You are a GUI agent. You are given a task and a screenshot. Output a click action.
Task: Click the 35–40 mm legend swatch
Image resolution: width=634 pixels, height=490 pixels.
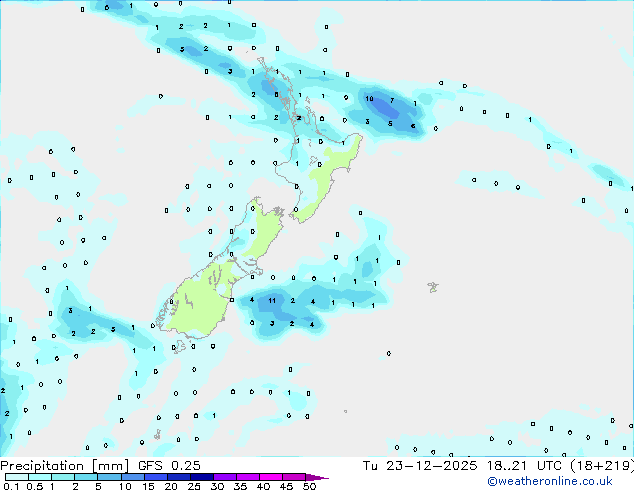pyautogui.click(x=247, y=477)
